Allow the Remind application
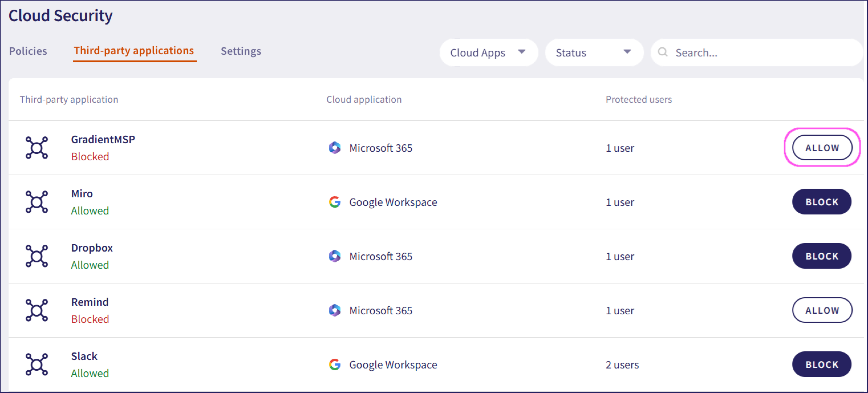Image resolution: width=868 pixels, height=393 pixels. (x=822, y=310)
